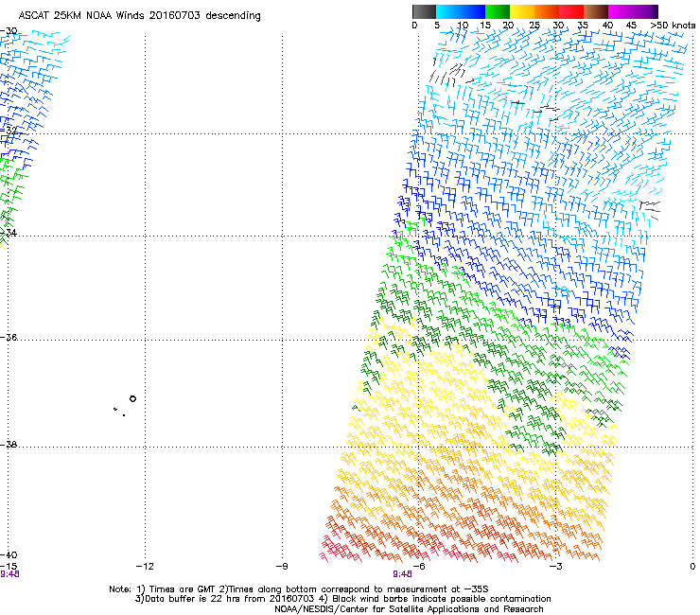Click the note line starting 'Note: 1) Times are GMT'
The height and width of the screenshot is (615, 700).
point(299,589)
